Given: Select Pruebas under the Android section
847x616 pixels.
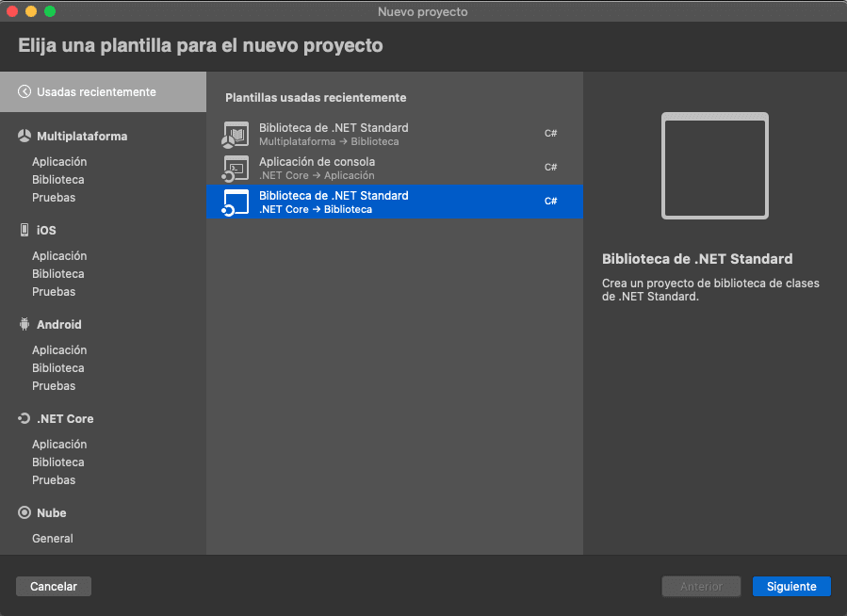Looking at the screenshot, I should [54, 386].
